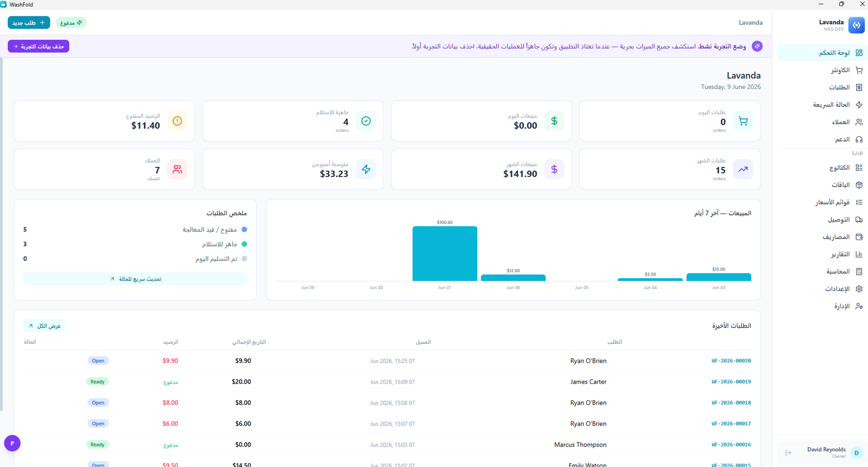Click the Jun 07 sales bar
This screenshot has width=868, height=467.
[445, 253]
